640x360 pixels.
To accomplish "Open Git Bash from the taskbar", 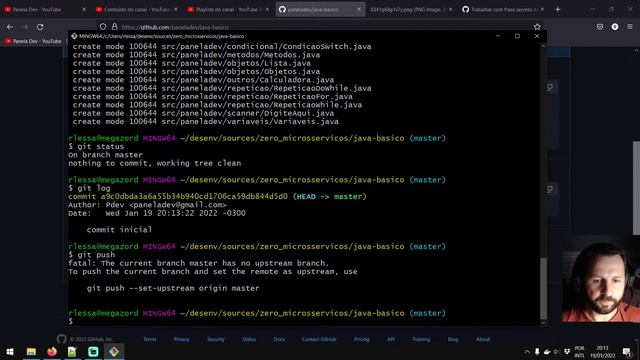I will coord(114,351).
